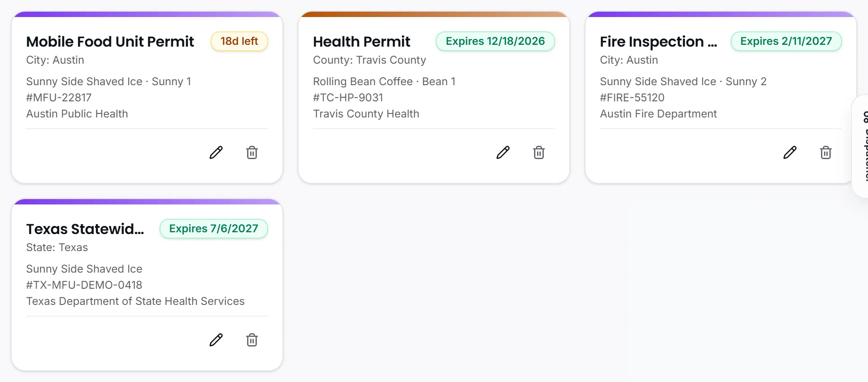Edit the Texas Statewide permit
This screenshot has height=382, width=868.
tap(216, 340)
